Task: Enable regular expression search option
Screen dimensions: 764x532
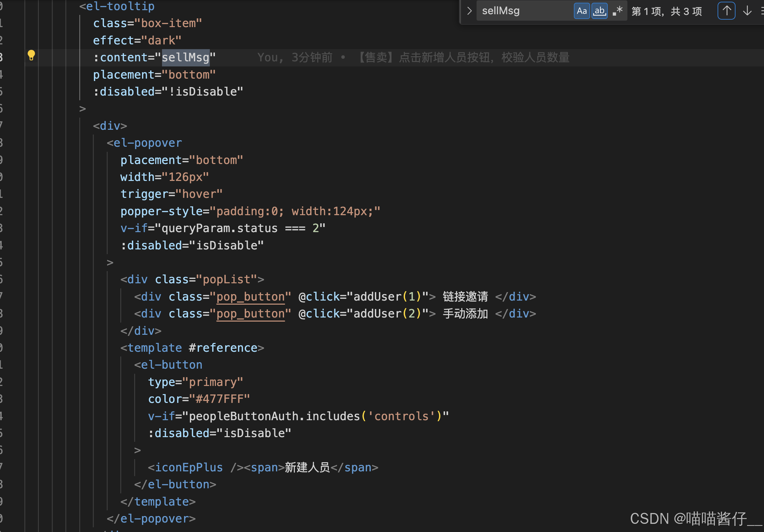Action: pyautogui.click(x=618, y=11)
